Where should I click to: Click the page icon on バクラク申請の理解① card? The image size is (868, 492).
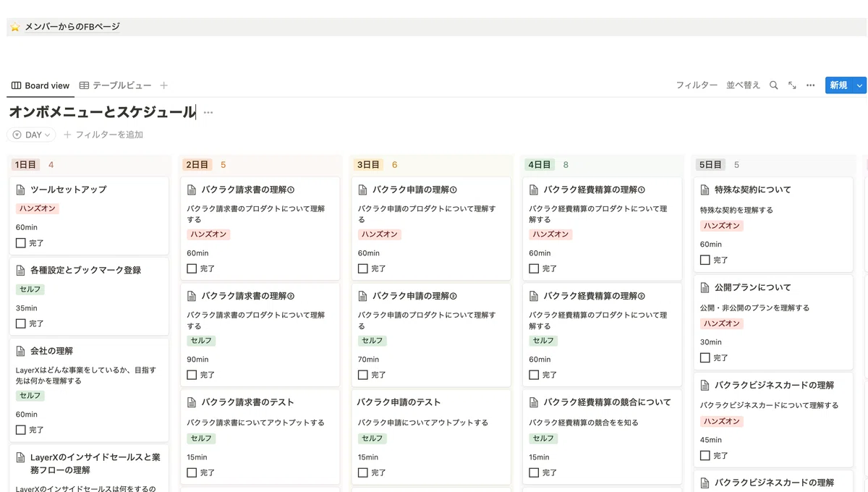coord(363,190)
